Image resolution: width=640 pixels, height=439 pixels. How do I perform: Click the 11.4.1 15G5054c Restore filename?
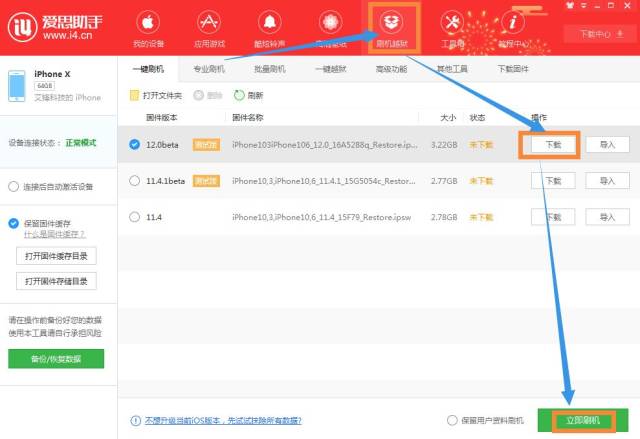coord(324,181)
